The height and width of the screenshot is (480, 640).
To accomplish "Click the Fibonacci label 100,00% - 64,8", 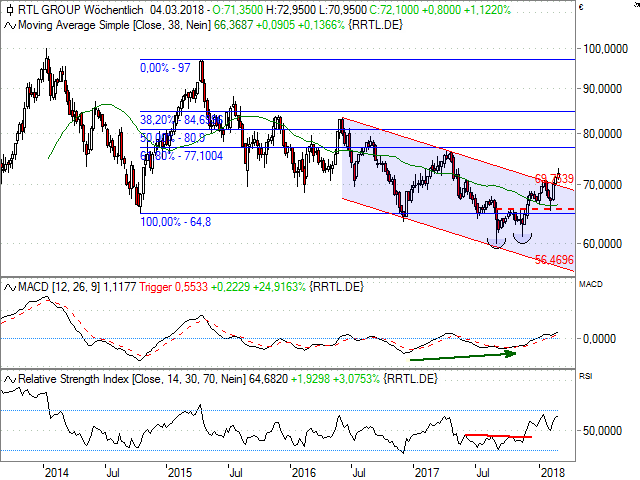I will click(176, 222).
